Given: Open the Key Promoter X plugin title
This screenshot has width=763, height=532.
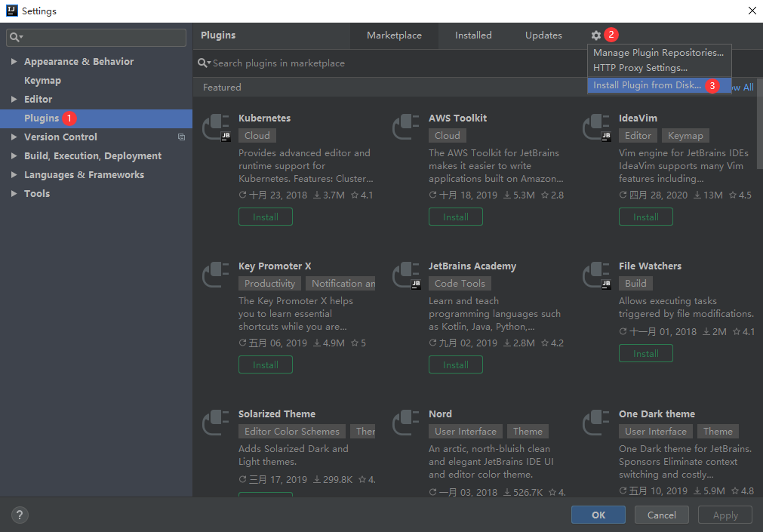Looking at the screenshot, I should [275, 266].
